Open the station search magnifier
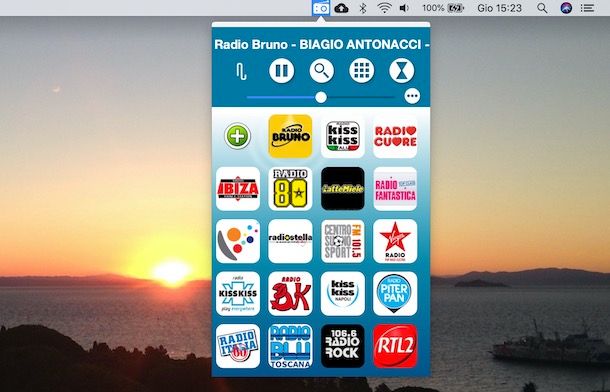Screen dimensions: 610x392 pyautogui.click(x=321, y=71)
